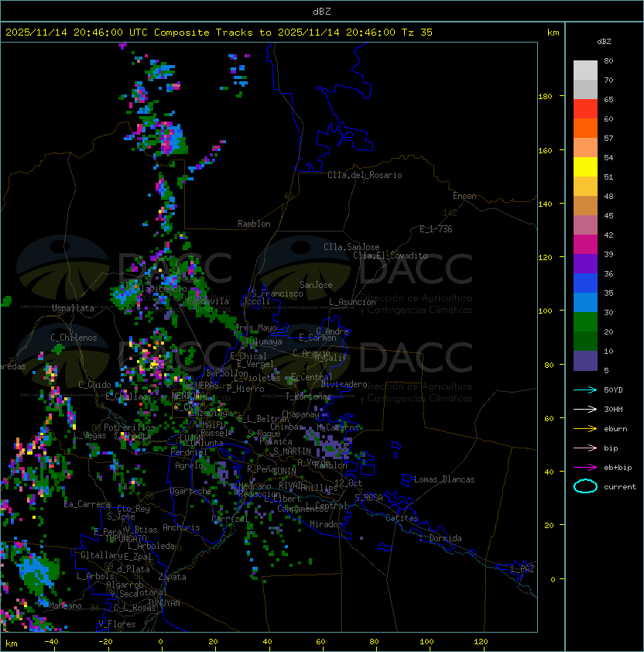Screen dimensions: 644x652
Task: Click the Tulumaya map label
Action: [x=264, y=341]
